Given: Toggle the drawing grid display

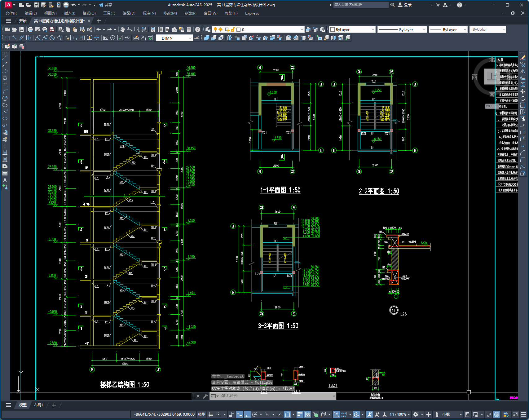Looking at the screenshot, I should coord(211,414).
